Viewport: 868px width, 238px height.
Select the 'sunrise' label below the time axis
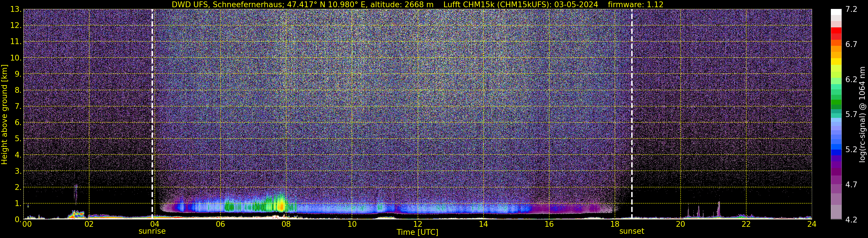(x=152, y=231)
